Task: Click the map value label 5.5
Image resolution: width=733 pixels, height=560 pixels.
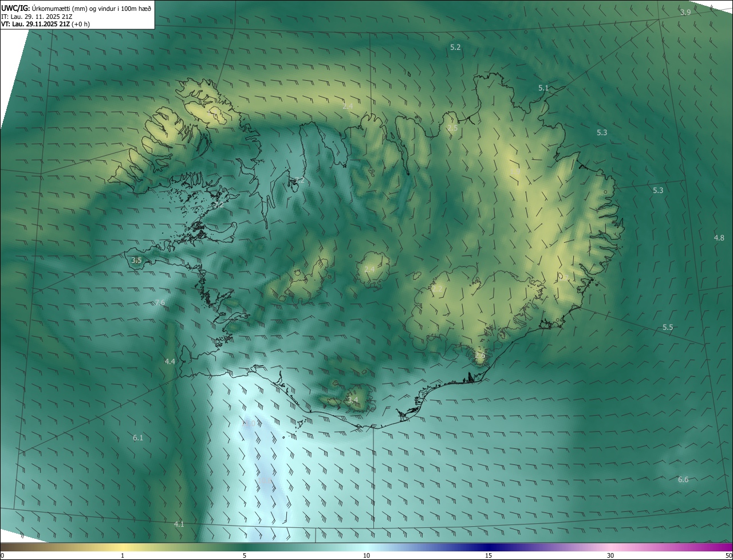Action: click(668, 328)
